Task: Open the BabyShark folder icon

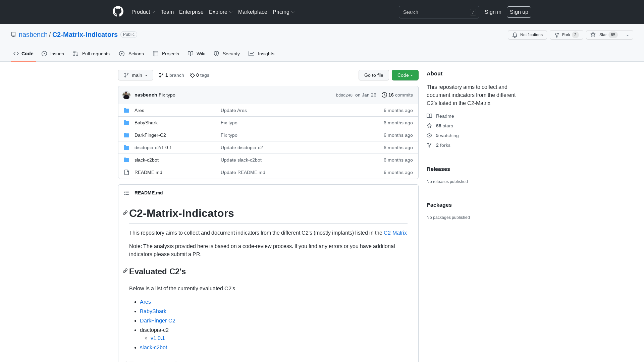Action: [126, 123]
